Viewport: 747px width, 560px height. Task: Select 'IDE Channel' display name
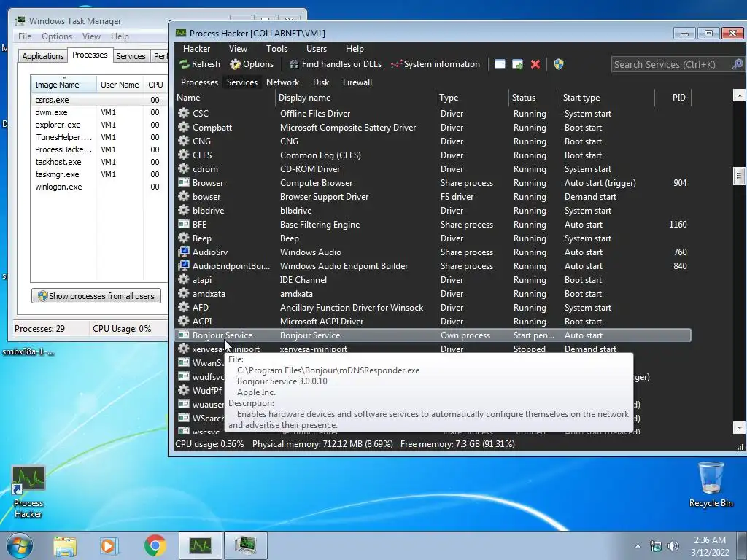tap(303, 280)
